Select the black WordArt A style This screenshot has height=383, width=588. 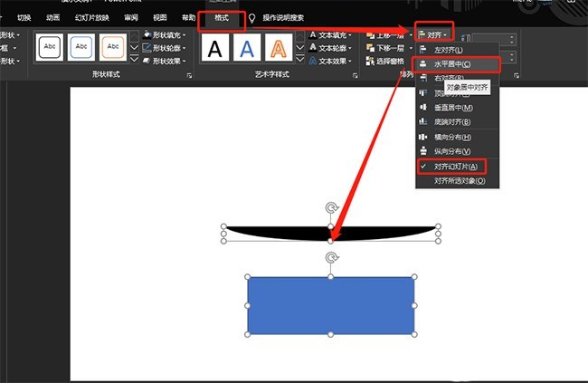[215, 47]
